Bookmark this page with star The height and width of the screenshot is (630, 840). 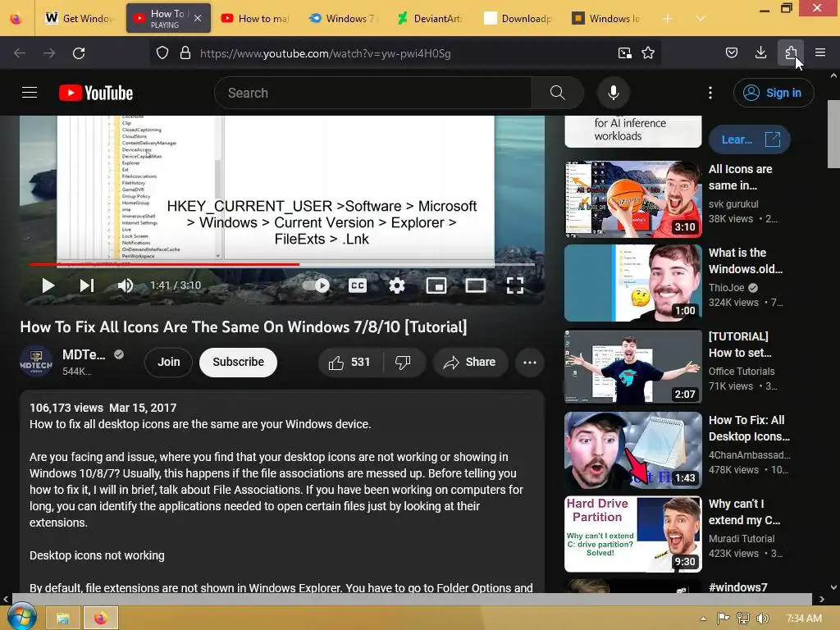pos(648,53)
